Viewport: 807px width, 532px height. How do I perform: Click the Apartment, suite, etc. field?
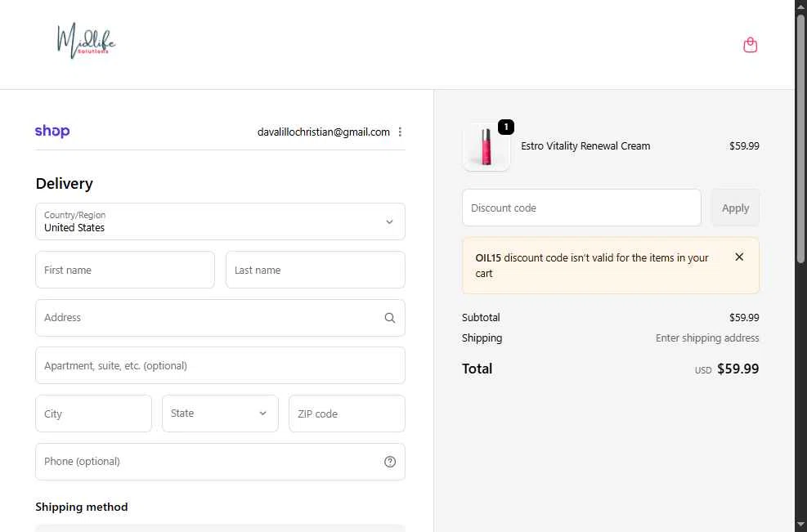point(220,365)
